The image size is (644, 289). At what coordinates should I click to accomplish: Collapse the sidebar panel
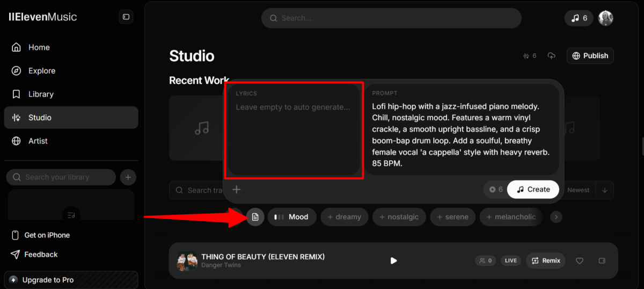coord(126,17)
